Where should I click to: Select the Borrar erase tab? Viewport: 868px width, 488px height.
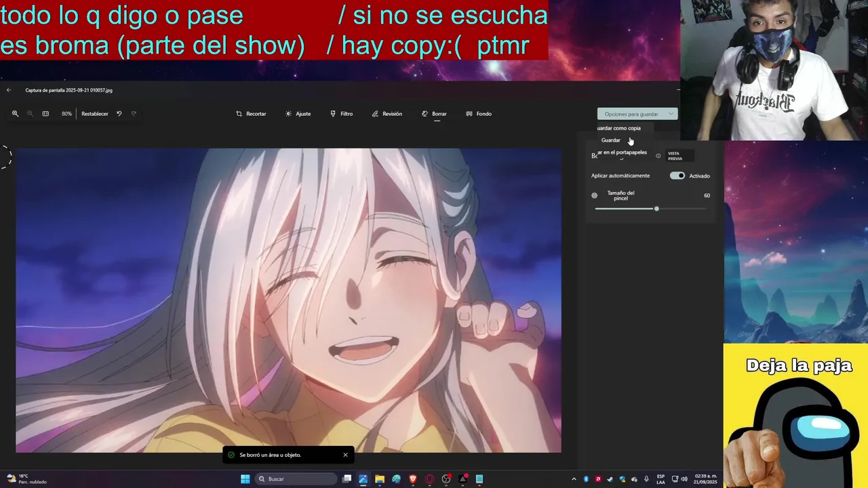[x=434, y=114]
